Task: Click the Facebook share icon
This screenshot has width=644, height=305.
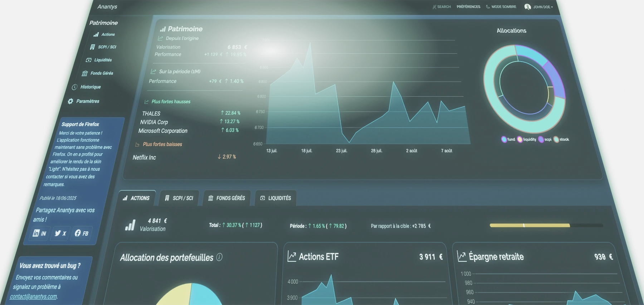Action: point(81,233)
